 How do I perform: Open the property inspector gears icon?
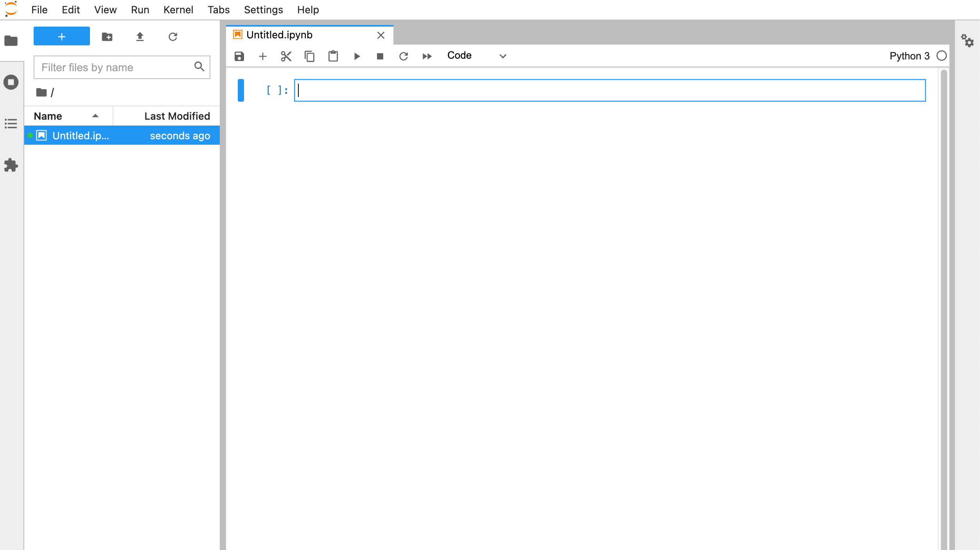tap(967, 40)
